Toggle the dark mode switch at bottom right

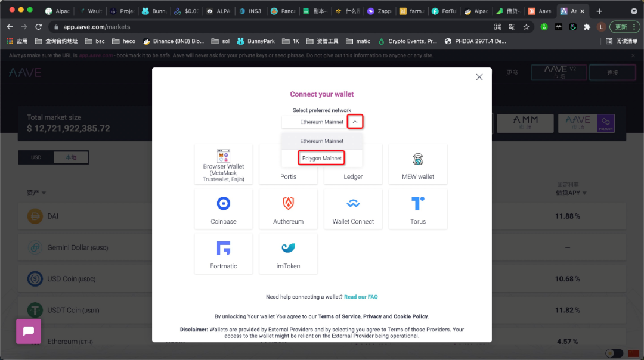[x=614, y=353]
